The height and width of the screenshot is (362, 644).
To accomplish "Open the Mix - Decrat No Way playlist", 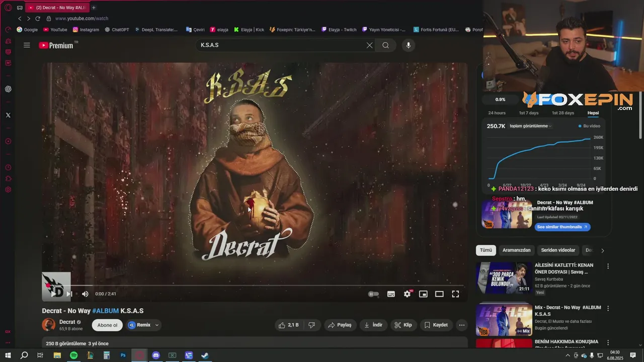I will [x=504, y=319].
